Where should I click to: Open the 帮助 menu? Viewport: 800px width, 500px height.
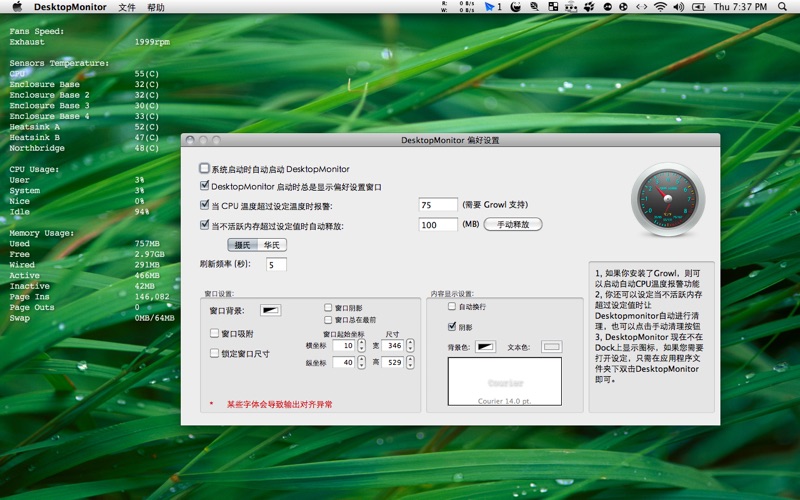[156, 7]
